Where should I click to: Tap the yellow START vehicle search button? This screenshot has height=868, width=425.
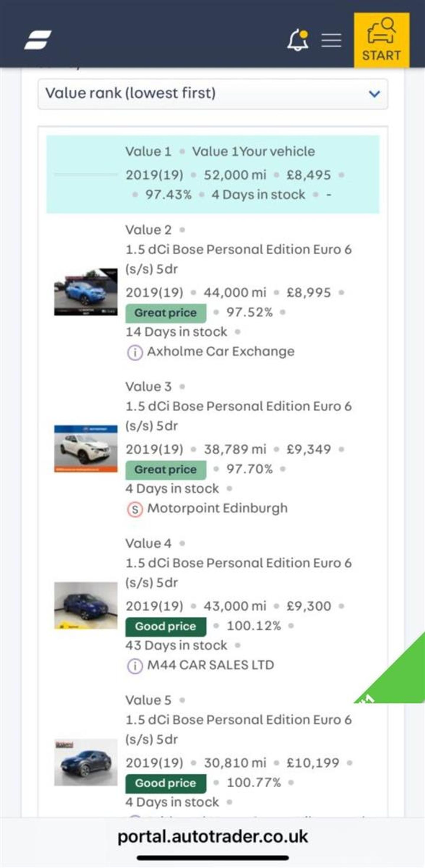(381, 40)
